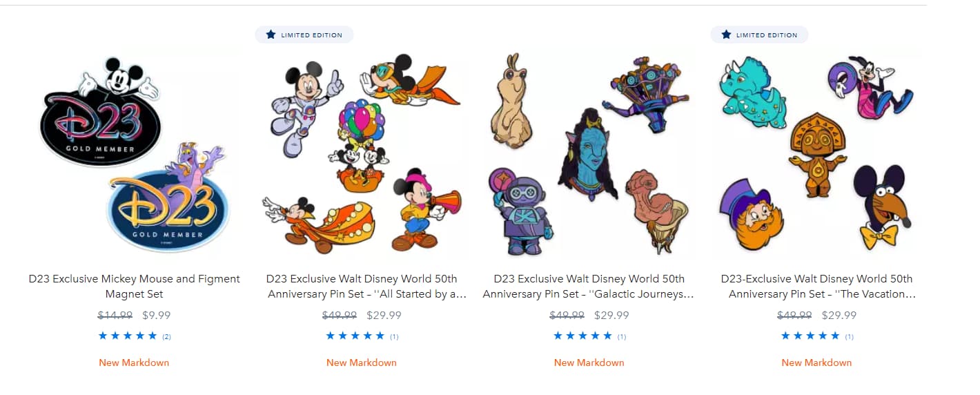Click the star rating under 'All Started by a...' set

click(355, 336)
